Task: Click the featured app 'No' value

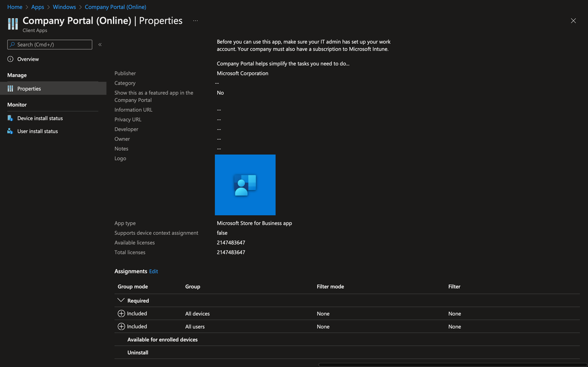Action: pos(220,92)
